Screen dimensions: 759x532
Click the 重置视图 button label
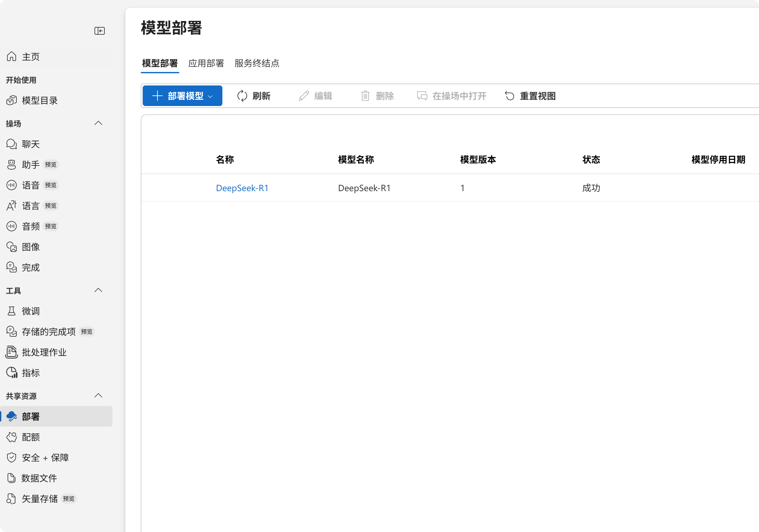coord(538,96)
